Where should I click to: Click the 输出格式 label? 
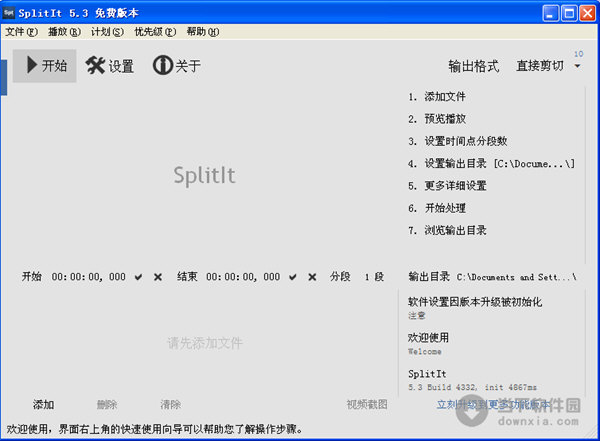tap(474, 66)
